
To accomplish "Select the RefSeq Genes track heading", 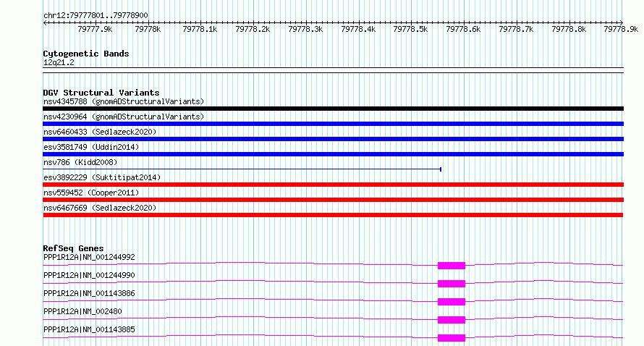I will tap(73, 248).
